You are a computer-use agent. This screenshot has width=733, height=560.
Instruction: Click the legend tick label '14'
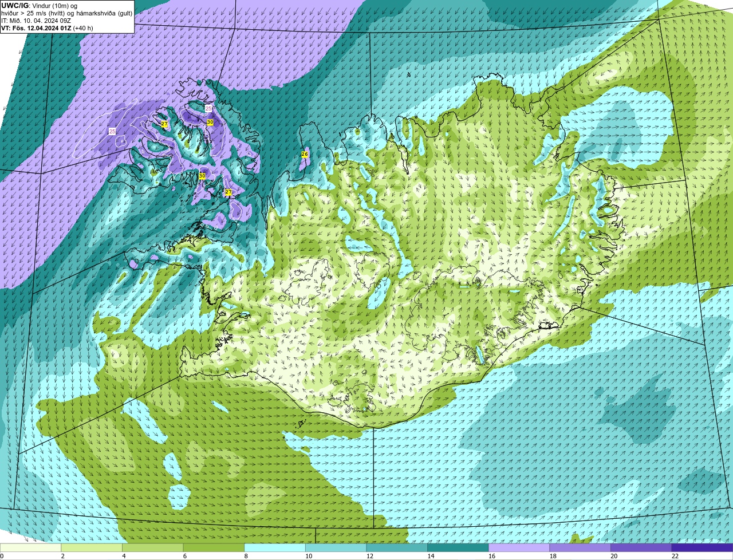431,556
